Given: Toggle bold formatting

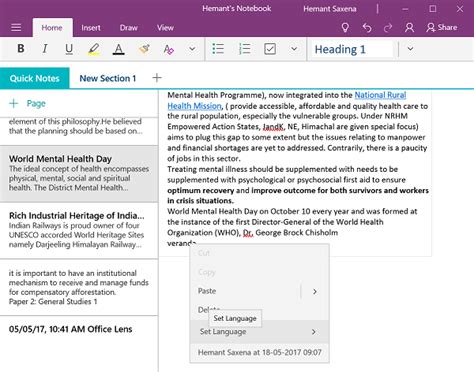Looking at the screenshot, I should pyautogui.click(x=21, y=49).
